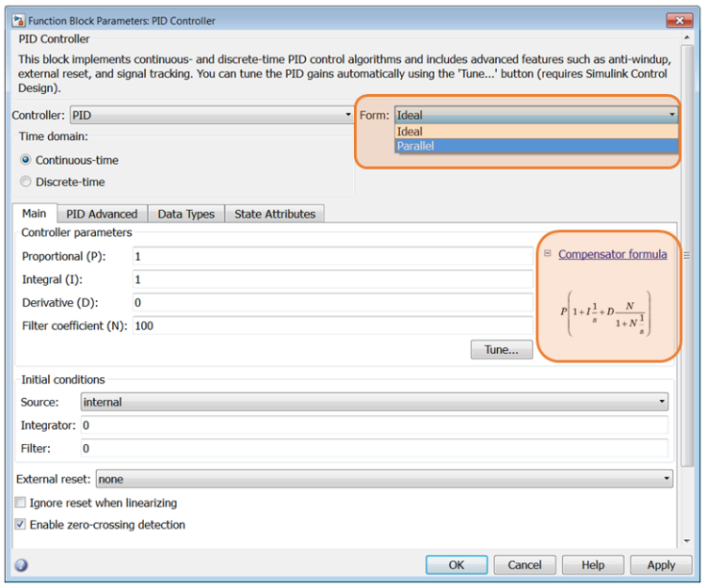This screenshot has width=706, height=588.
Task: Open the Form dropdown showing Ideal
Action: (x=536, y=115)
